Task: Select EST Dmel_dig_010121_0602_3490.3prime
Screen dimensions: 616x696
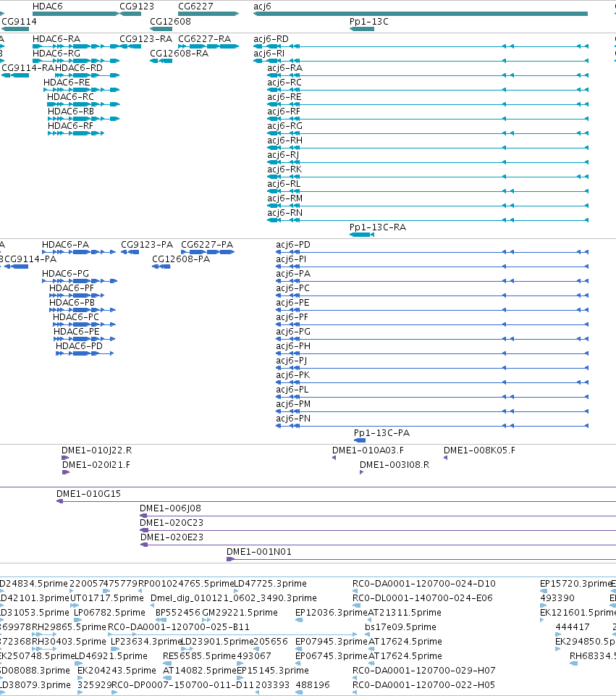Action: click(234, 598)
